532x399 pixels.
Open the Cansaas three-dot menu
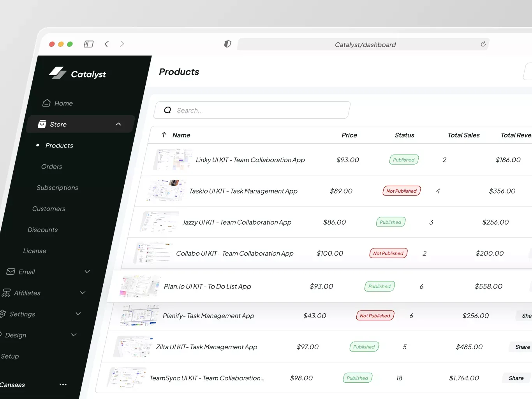63,385
